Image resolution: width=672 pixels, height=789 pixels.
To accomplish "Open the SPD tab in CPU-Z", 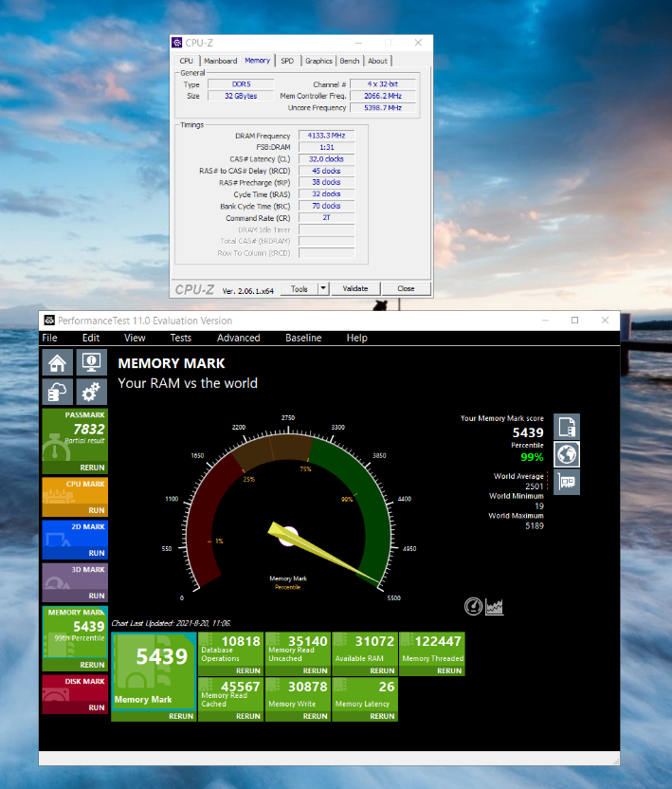I will (x=287, y=61).
